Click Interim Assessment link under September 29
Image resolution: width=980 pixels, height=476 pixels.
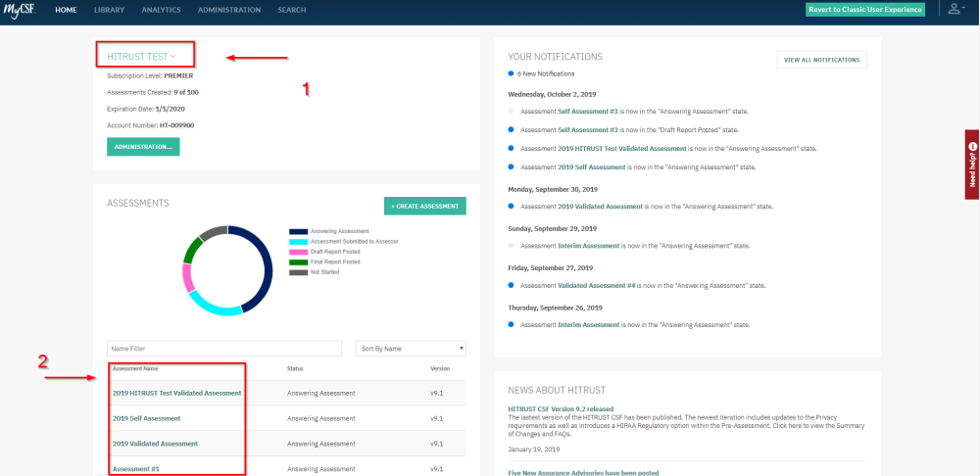(x=588, y=246)
